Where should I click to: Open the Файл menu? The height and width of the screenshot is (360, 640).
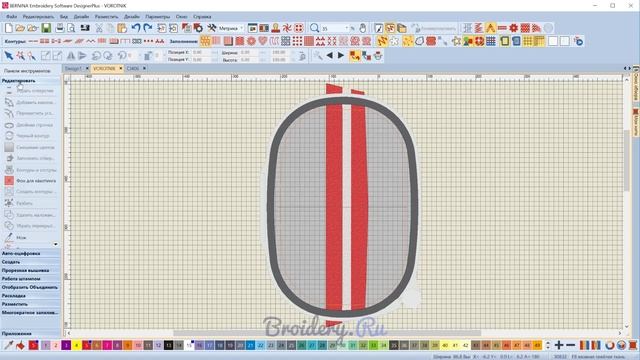(11, 17)
